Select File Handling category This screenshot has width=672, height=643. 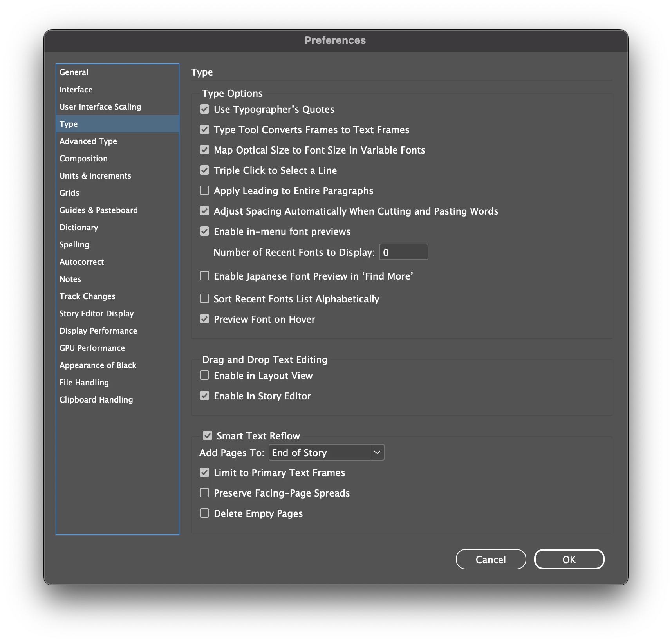click(x=117, y=383)
